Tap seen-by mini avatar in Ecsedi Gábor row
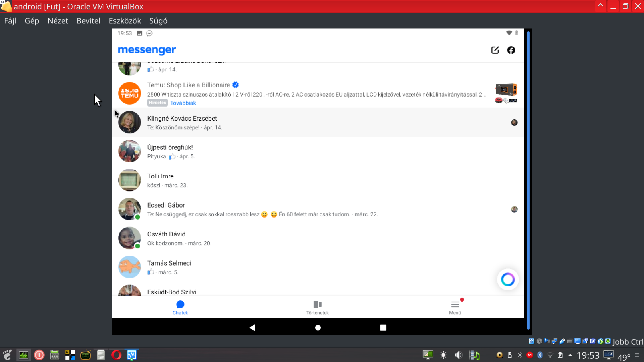 (514, 209)
